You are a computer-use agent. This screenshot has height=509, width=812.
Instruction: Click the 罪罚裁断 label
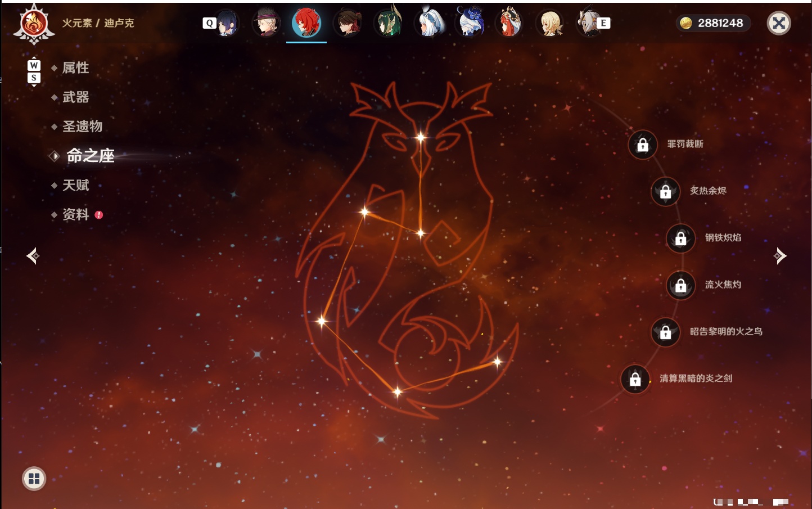pos(685,144)
